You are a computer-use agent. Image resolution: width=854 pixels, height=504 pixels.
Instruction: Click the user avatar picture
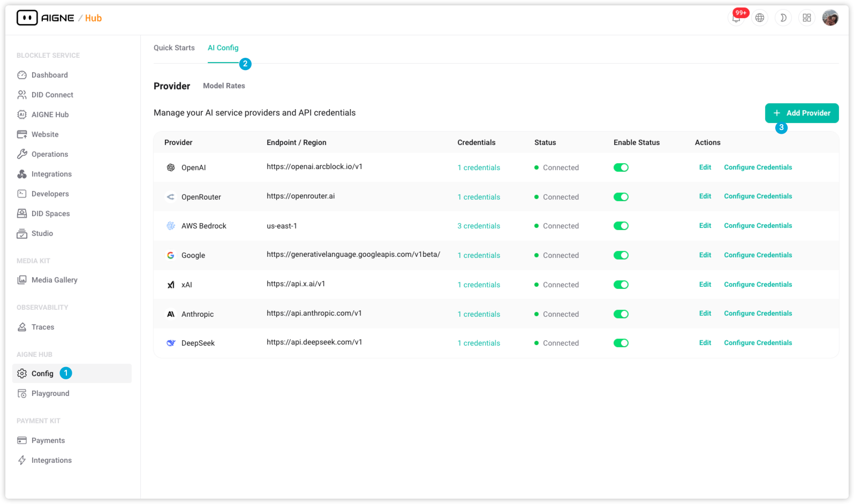[830, 18]
